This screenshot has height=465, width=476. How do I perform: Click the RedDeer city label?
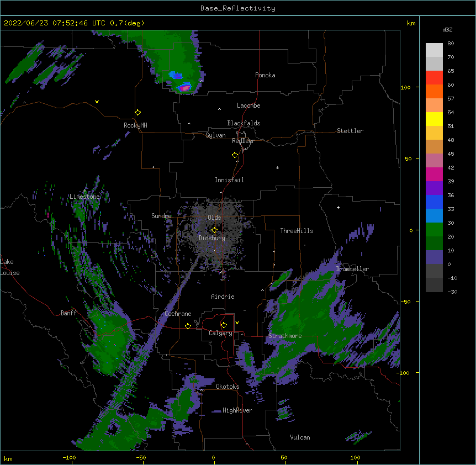pos(243,141)
